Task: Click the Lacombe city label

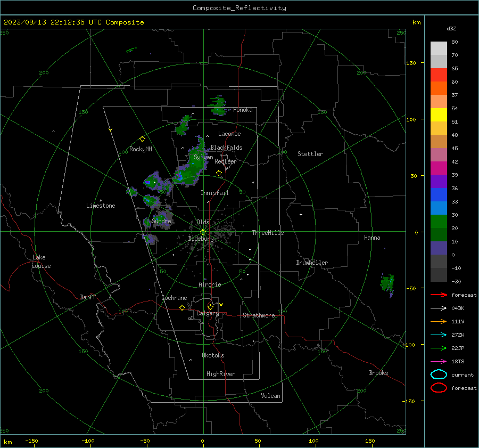Action: click(229, 134)
